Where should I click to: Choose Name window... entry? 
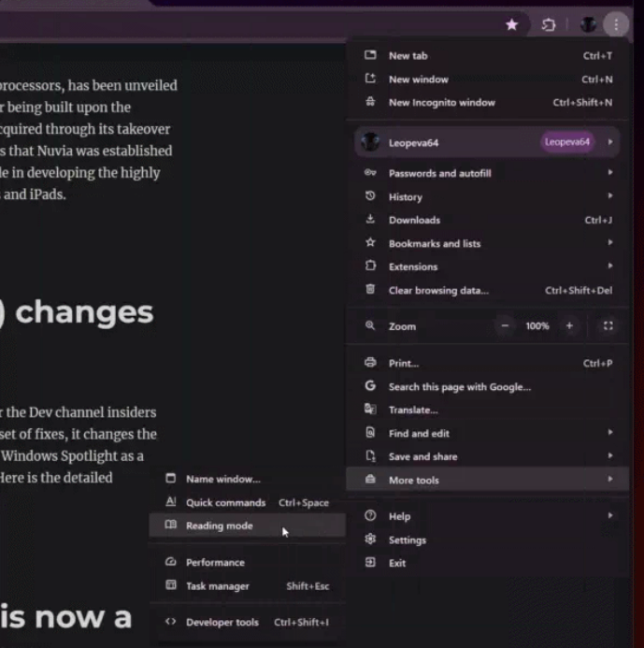point(247,479)
